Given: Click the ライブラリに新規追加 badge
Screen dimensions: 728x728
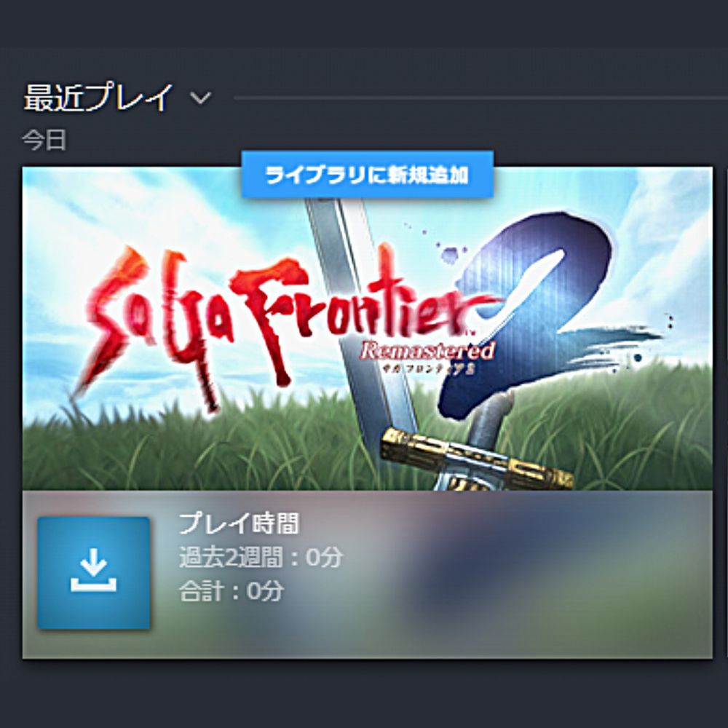Looking at the screenshot, I should [367, 175].
